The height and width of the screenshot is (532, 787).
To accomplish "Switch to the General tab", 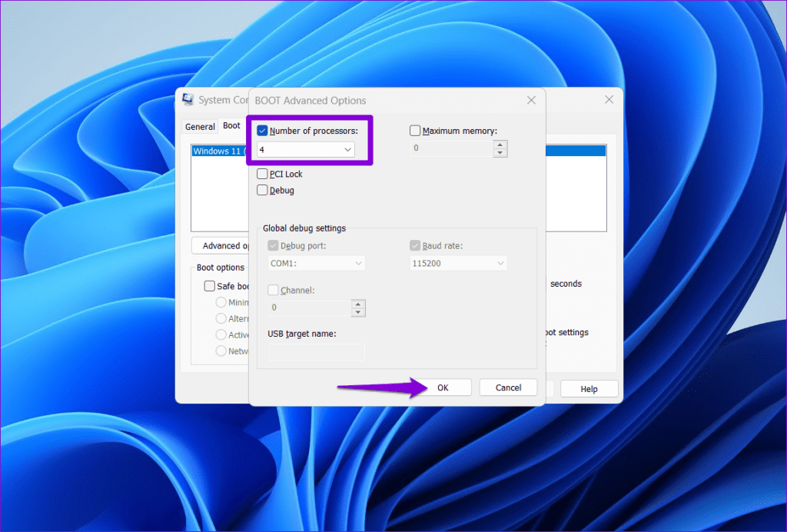I will pos(200,126).
